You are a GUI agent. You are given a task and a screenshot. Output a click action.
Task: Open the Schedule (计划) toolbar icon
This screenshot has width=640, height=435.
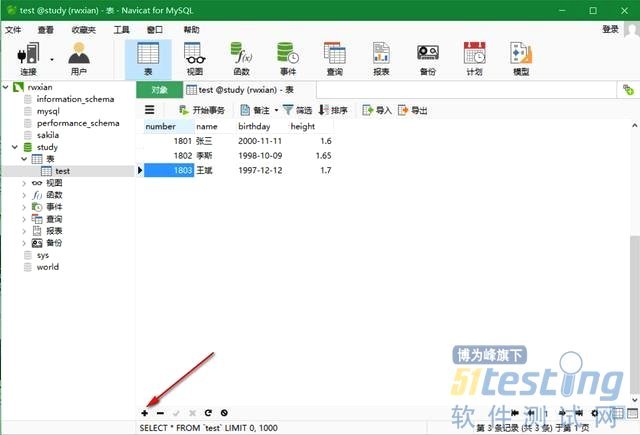474,58
